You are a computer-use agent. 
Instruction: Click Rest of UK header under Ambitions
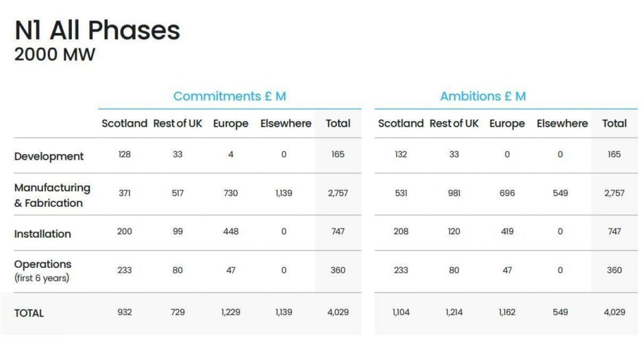pyautogui.click(x=454, y=124)
